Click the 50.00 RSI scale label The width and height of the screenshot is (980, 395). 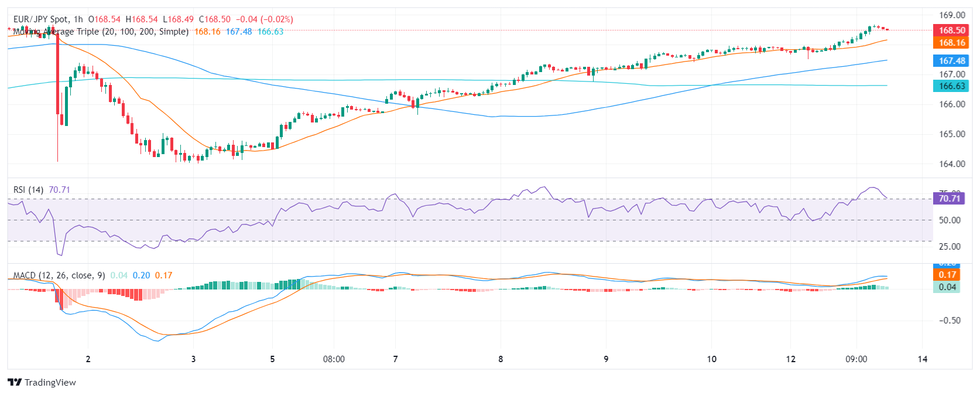coord(950,220)
